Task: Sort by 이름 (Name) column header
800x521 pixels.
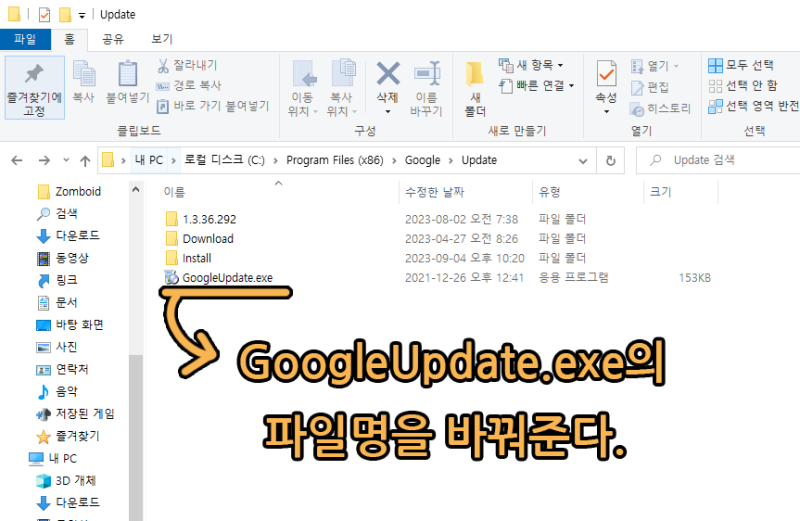Action: 174,192
